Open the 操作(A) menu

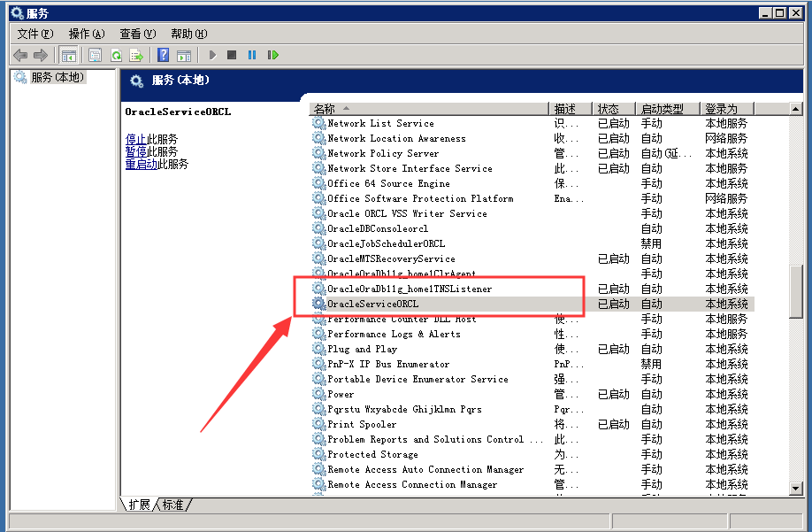pyautogui.click(x=87, y=34)
